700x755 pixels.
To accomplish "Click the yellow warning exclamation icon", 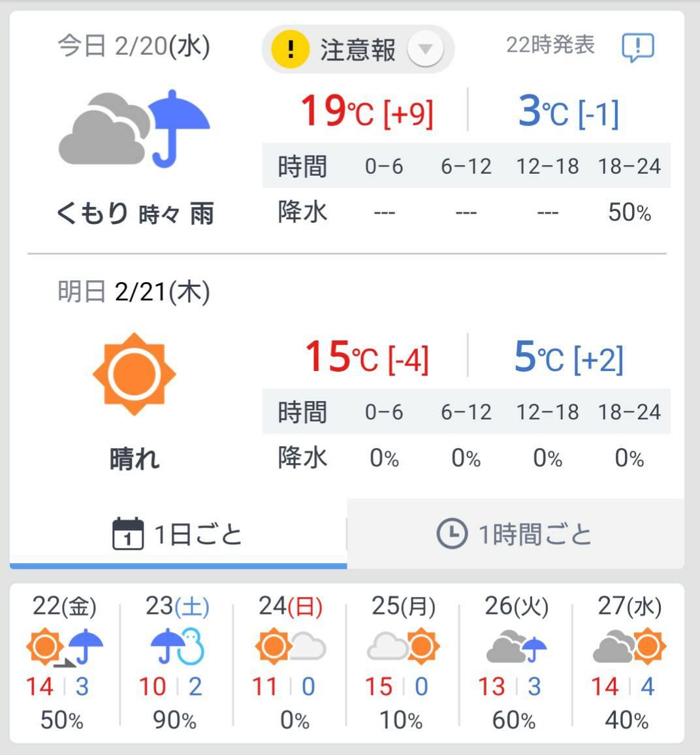I will point(291,49).
